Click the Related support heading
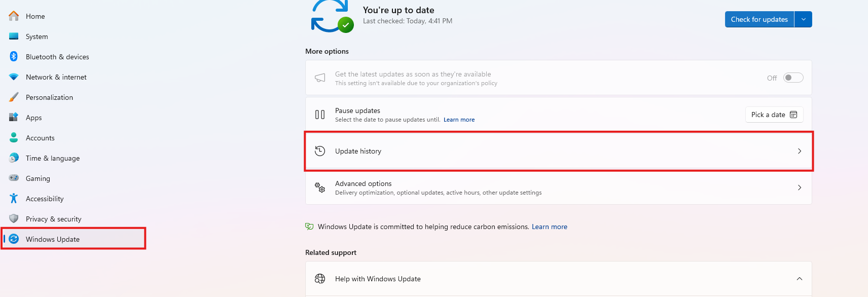Viewport: 868px width, 297px height. tap(331, 252)
